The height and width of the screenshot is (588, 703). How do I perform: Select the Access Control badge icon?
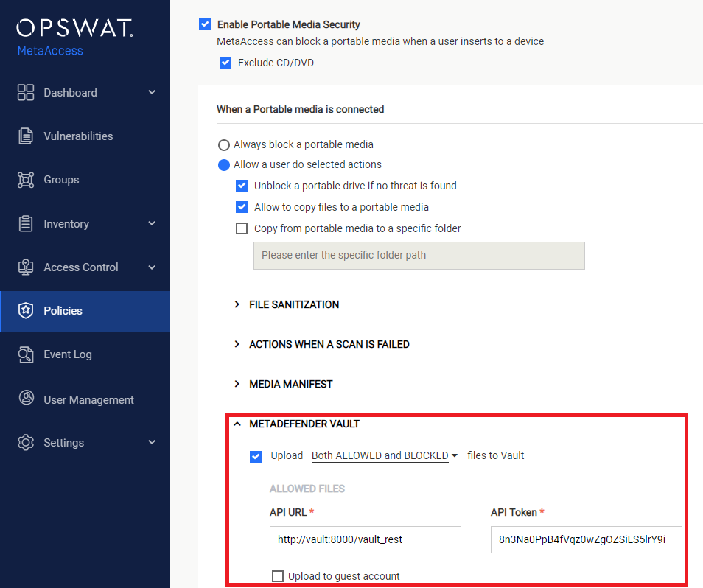[x=24, y=267]
